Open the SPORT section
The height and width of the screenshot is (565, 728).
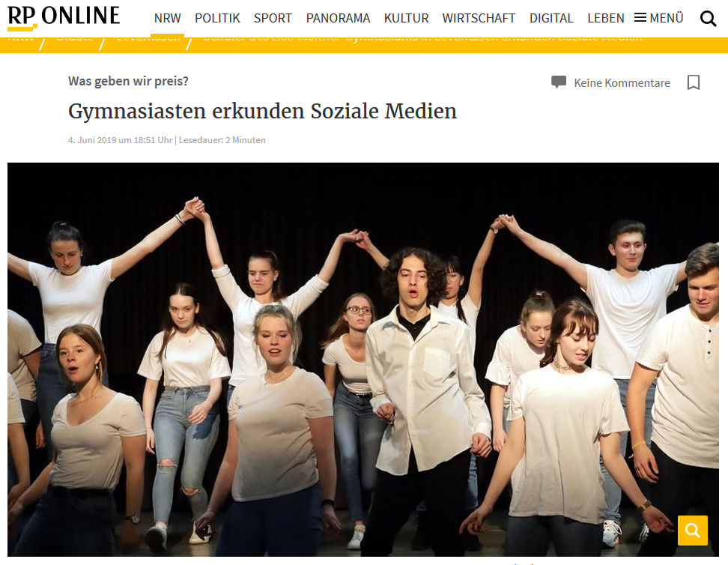click(273, 18)
